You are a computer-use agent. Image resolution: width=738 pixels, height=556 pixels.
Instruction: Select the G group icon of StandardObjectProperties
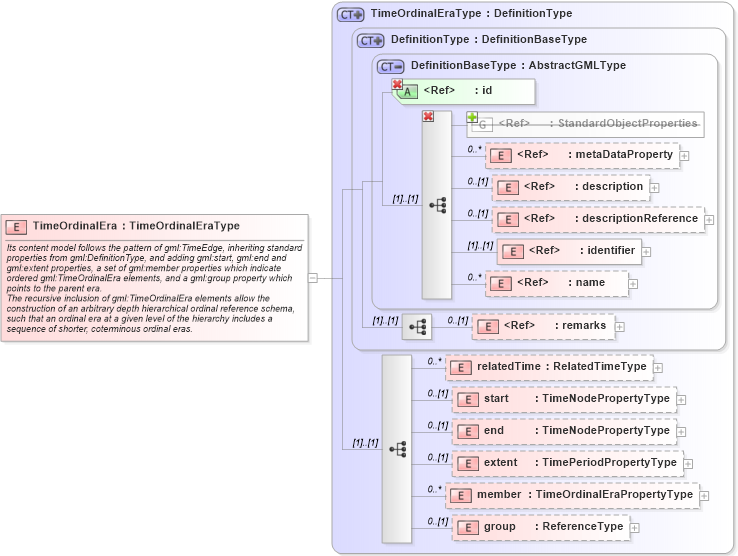click(x=482, y=125)
